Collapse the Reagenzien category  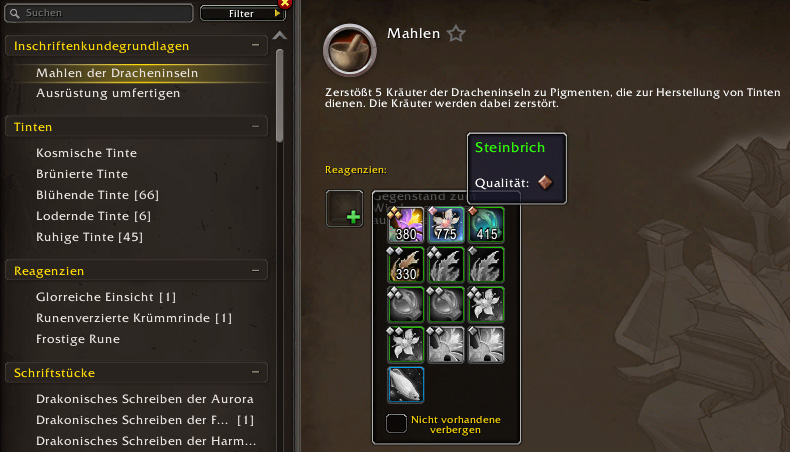(x=255, y=271)
